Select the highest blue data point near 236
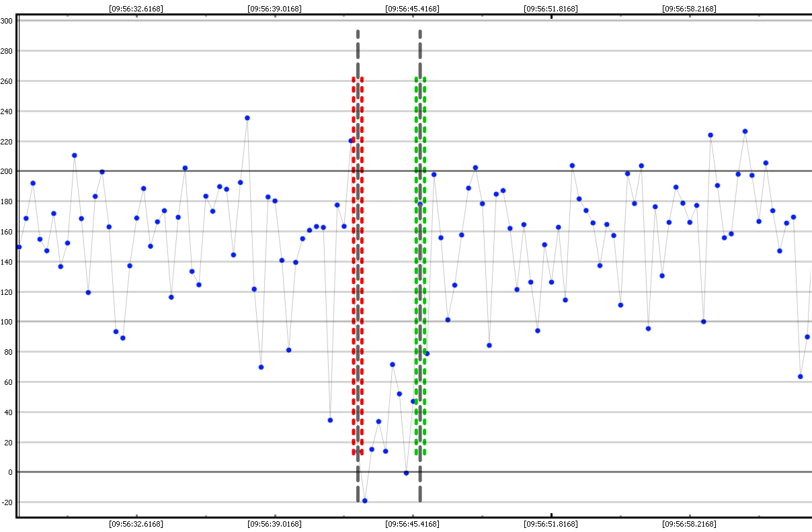The width and height of the screenshot is (812, 532). 247,118
